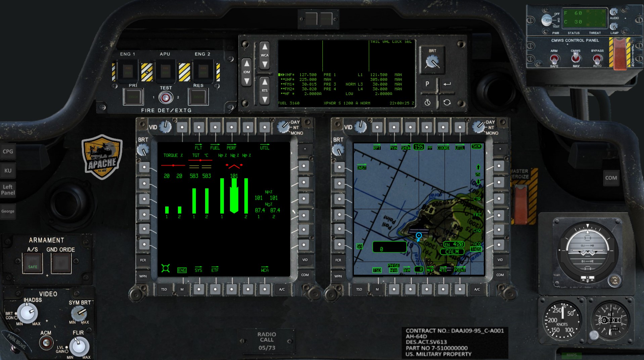
Task: Click the GND ORIDE button
Action: [x=61, y=263]
